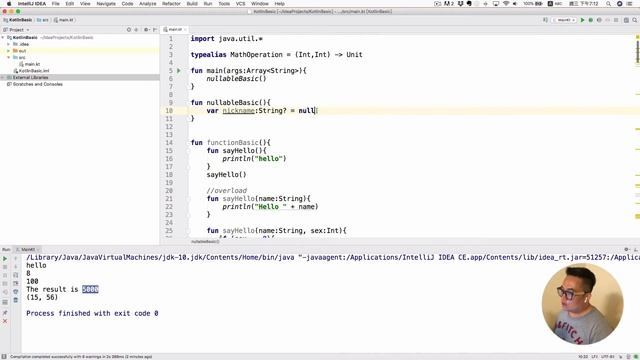The height and width of the screenshot is (360, 640).
Task: Click KotlinBasic breadcrumb in navigation bar
Action: (x=18, y=20)
